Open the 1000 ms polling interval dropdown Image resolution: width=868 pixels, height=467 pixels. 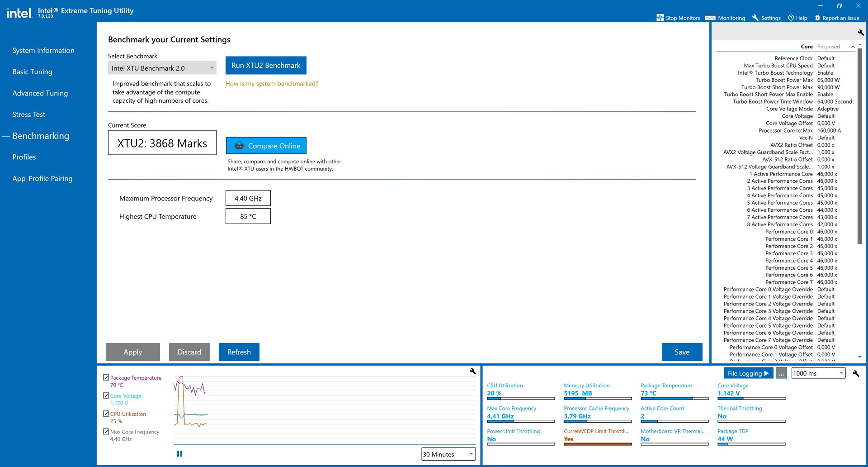pyautogui.click(x=818, y=373)
